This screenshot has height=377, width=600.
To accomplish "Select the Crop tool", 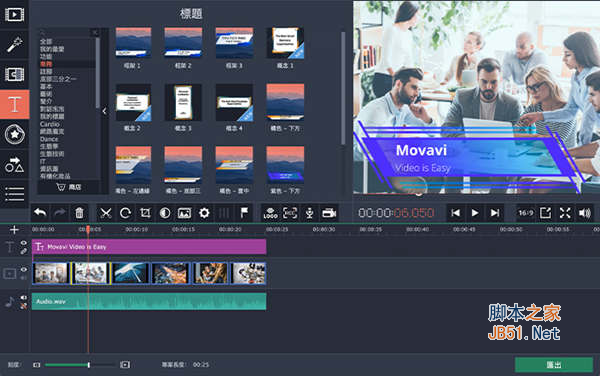I will pyautogui.click(x=145, y=213).
